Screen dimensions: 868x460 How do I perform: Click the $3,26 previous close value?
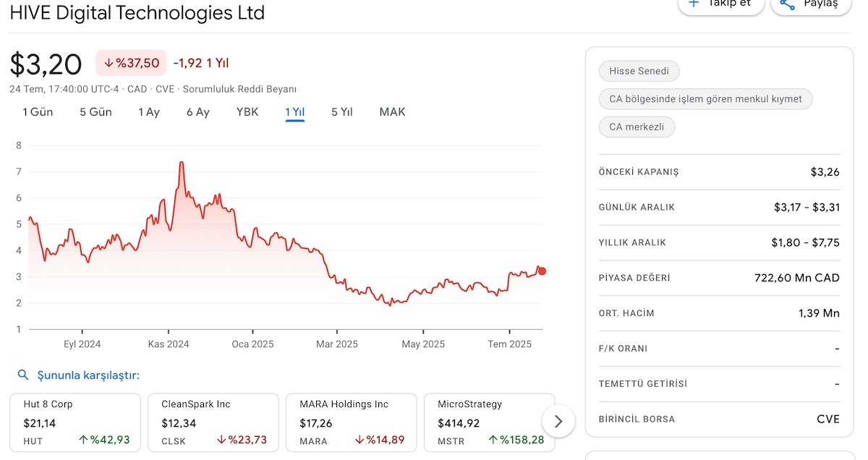click(x=825, y=172)
